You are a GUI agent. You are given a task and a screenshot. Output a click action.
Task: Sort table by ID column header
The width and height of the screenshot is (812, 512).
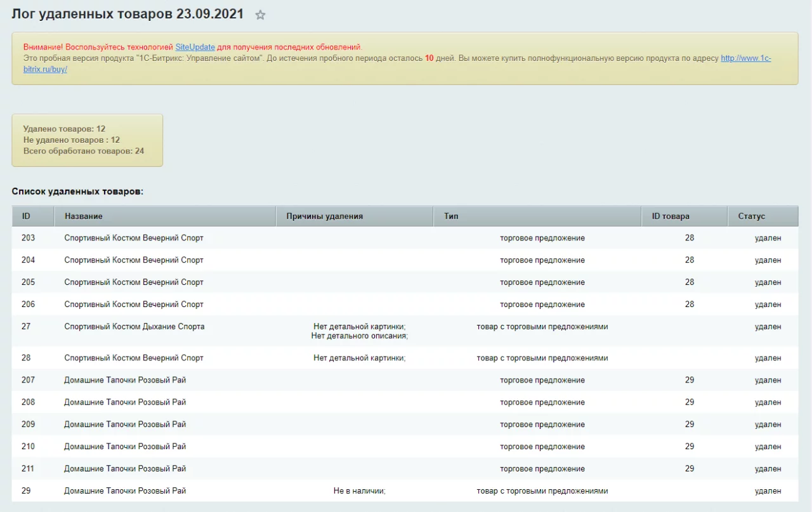click(27, 216)
